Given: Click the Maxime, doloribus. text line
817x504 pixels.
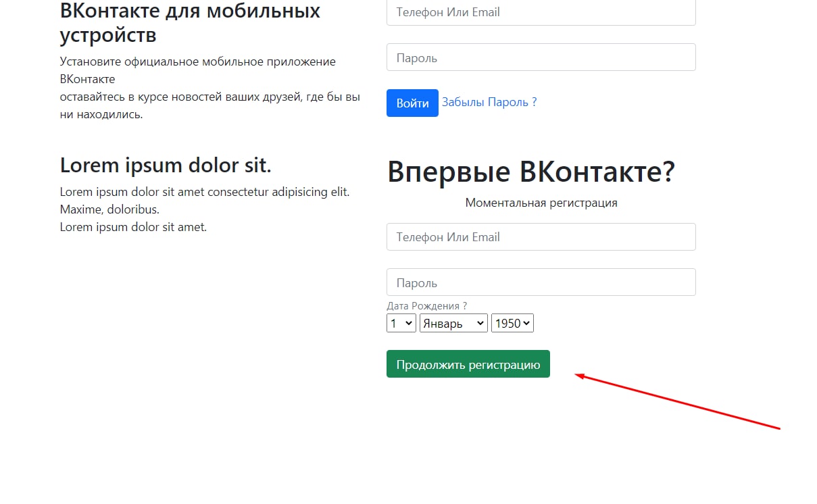Looking at the screenshot, I should (109, 209).
